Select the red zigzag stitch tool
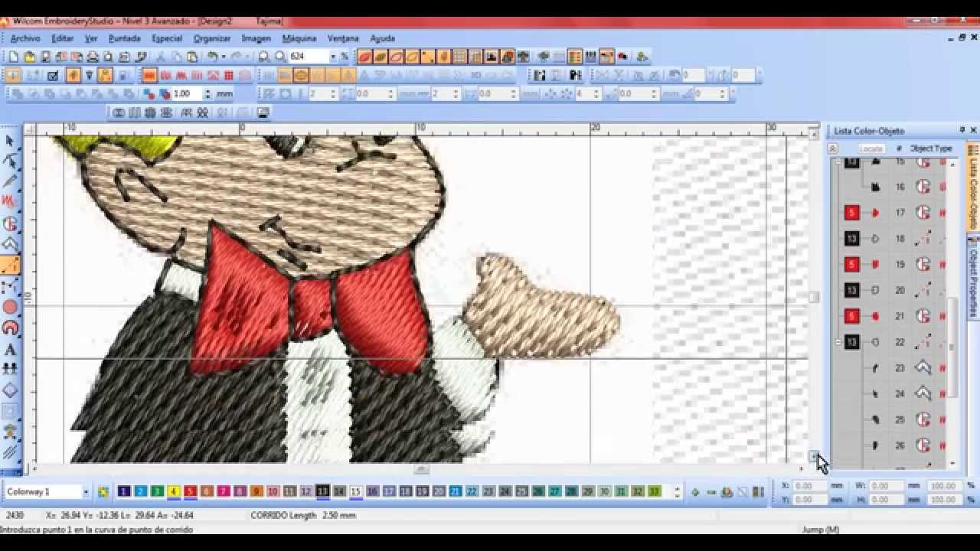This screenshot has width=980, height=551. pyautogui.click(x=10, y=202)
